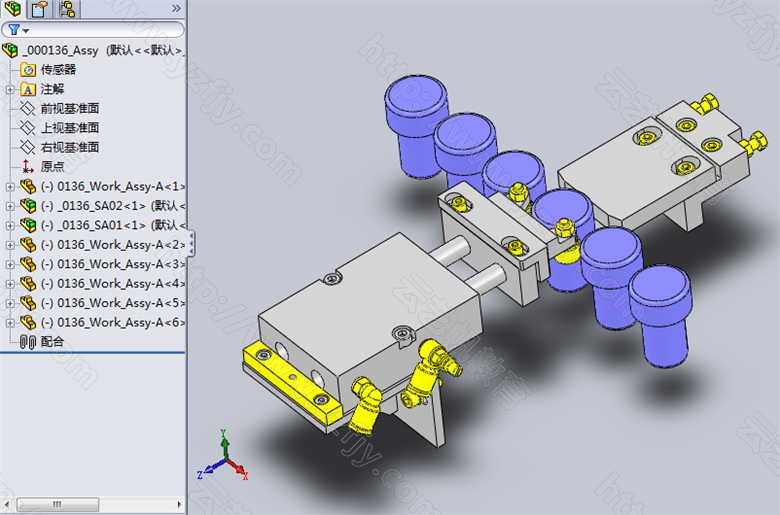Viewport: 780px width, 515px height.
Task: Open the 配合 mates folder icon
Action: click(28, 342)
